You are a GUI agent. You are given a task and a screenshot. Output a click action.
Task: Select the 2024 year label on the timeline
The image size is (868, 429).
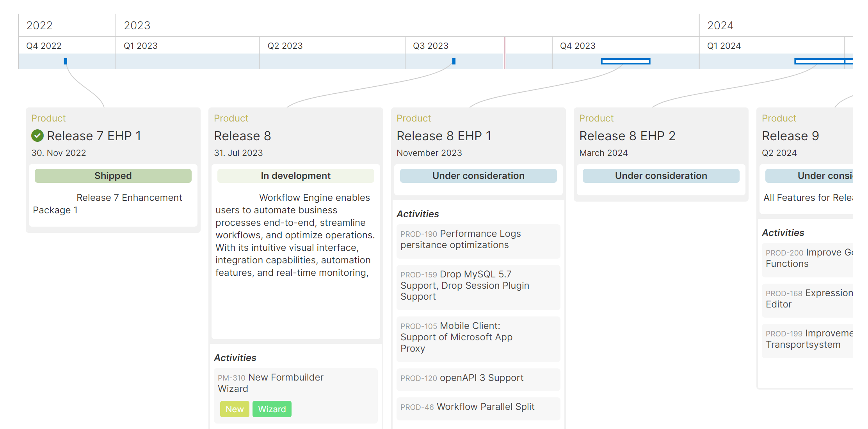(x=720, y=25)
